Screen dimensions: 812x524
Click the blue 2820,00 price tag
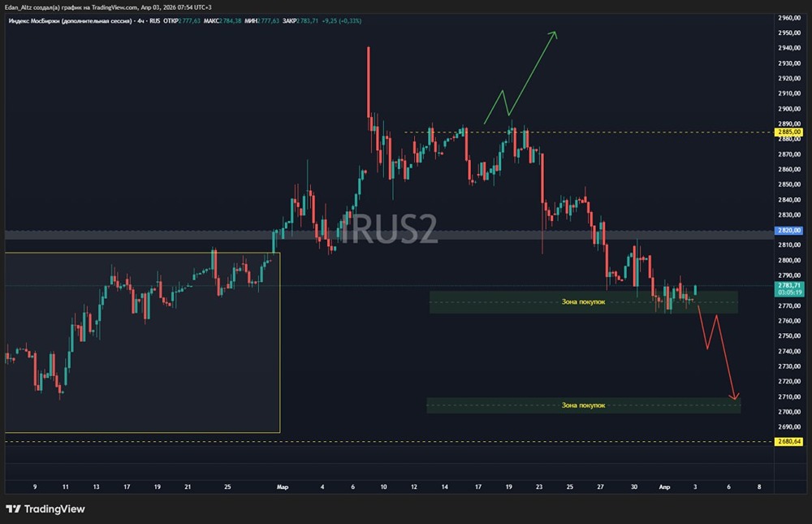[788, 230]
